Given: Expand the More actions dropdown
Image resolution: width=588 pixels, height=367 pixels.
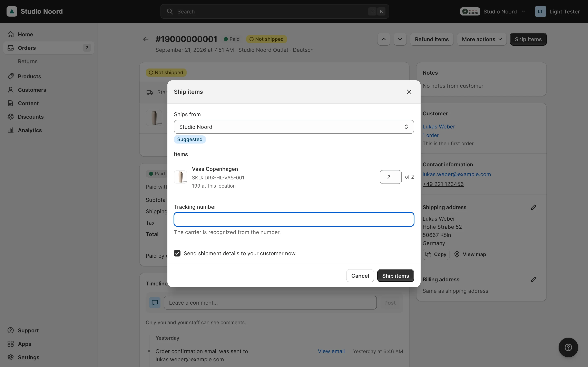Looking at the screenshot, I should (482, 39).
